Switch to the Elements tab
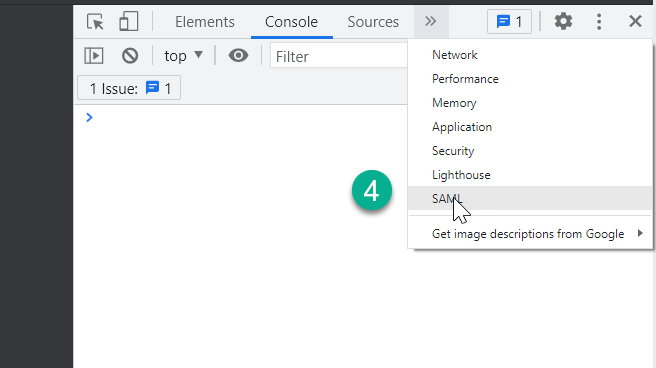 point(205,22)
